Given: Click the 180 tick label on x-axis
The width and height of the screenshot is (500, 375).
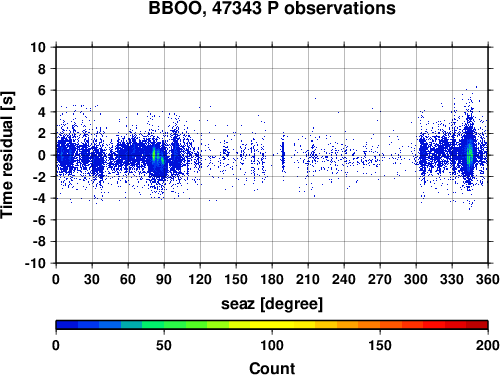Looking at the screenshot, I should [x=272, y=279].
